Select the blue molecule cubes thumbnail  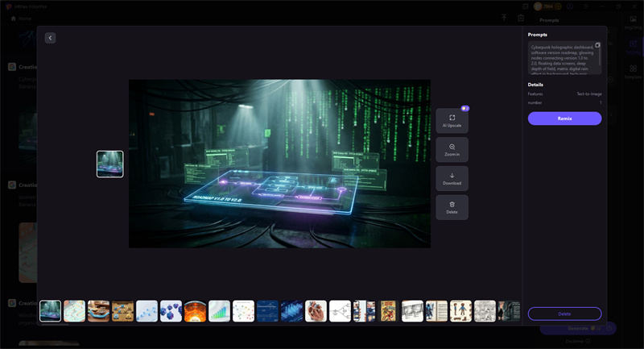[171, 311]
